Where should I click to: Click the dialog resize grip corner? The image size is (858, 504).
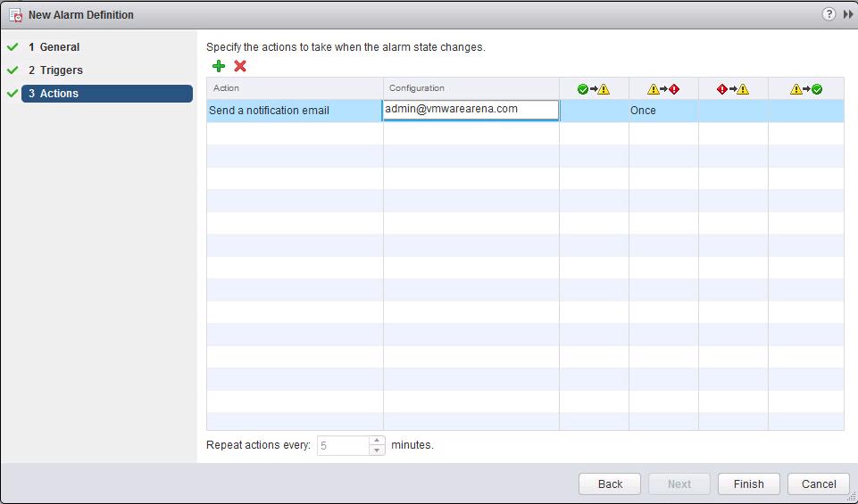(x=853, y=498)
